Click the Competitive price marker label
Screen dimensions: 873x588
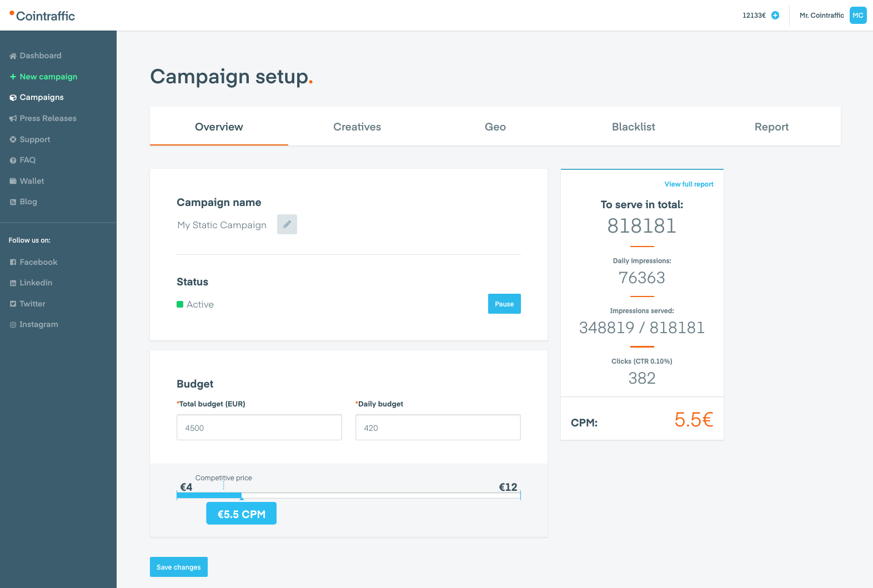224,478
